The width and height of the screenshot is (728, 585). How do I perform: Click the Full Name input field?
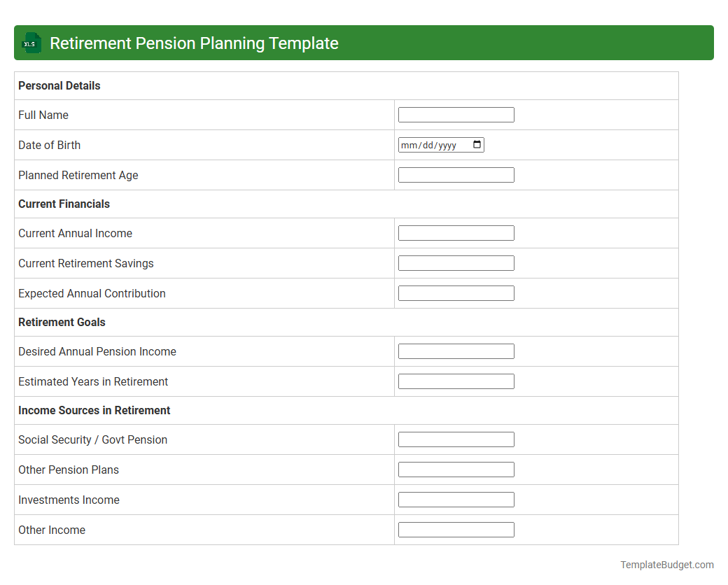(456, 114)
